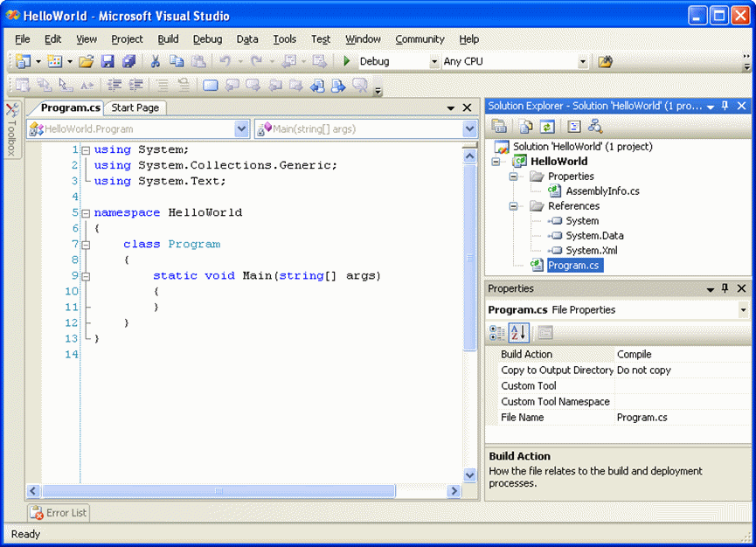Open the active files dropdown arrow in editor
This screenshot has width=756, height=547.
(450, 108)
